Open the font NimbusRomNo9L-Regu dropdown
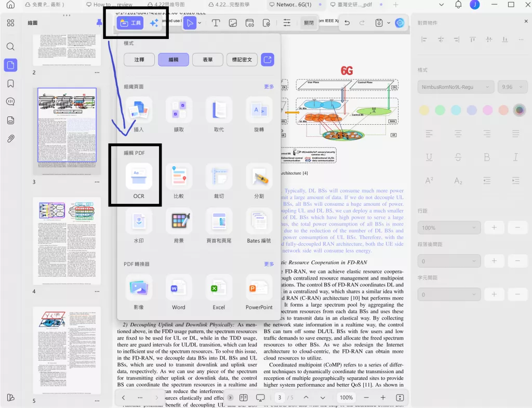The width and height of the screenshot is (532, 408). (456, 87)
